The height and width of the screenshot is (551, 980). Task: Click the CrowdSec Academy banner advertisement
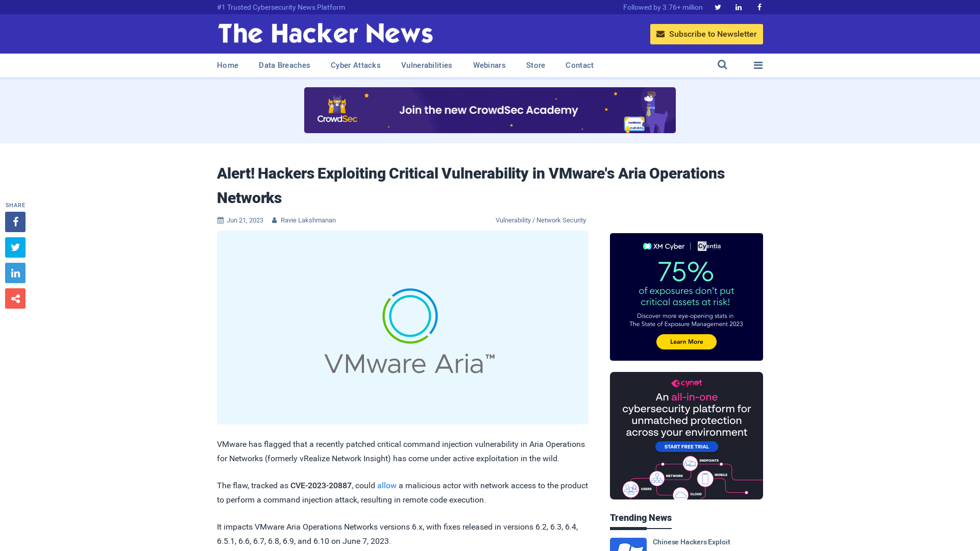(x=489, y=110)
